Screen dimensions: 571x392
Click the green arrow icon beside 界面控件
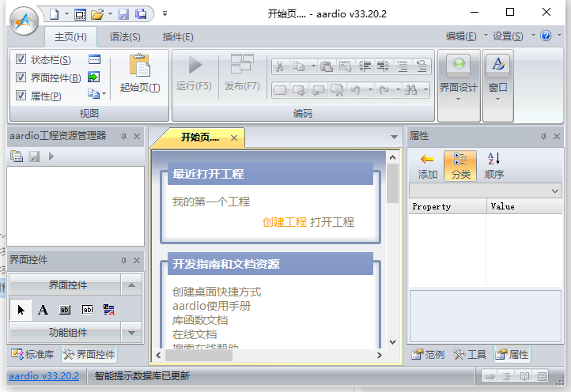click(94, 77)
